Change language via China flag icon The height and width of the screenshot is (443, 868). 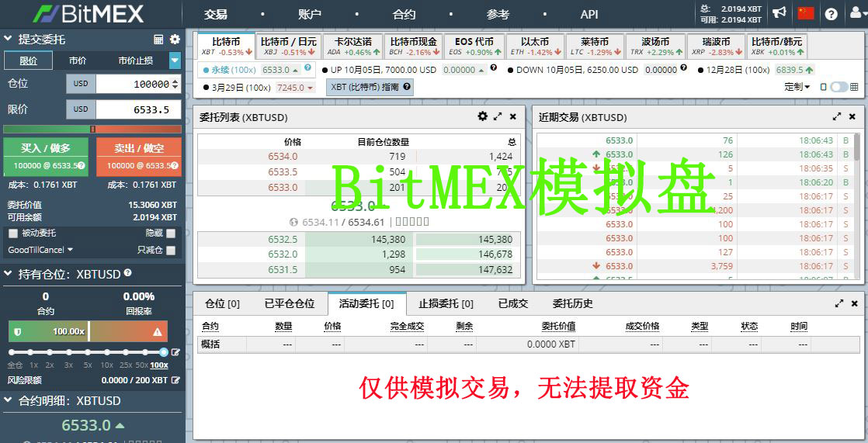(x=805, y=12)
